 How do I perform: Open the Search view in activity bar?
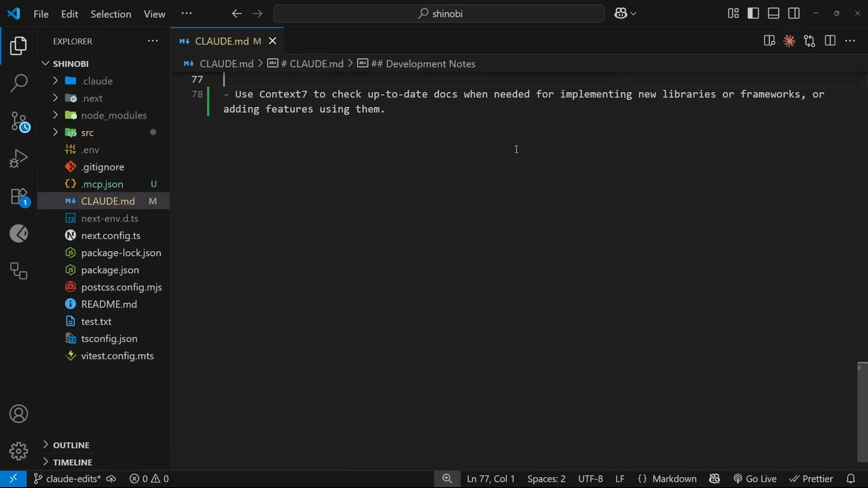click(x=18, y=84)
